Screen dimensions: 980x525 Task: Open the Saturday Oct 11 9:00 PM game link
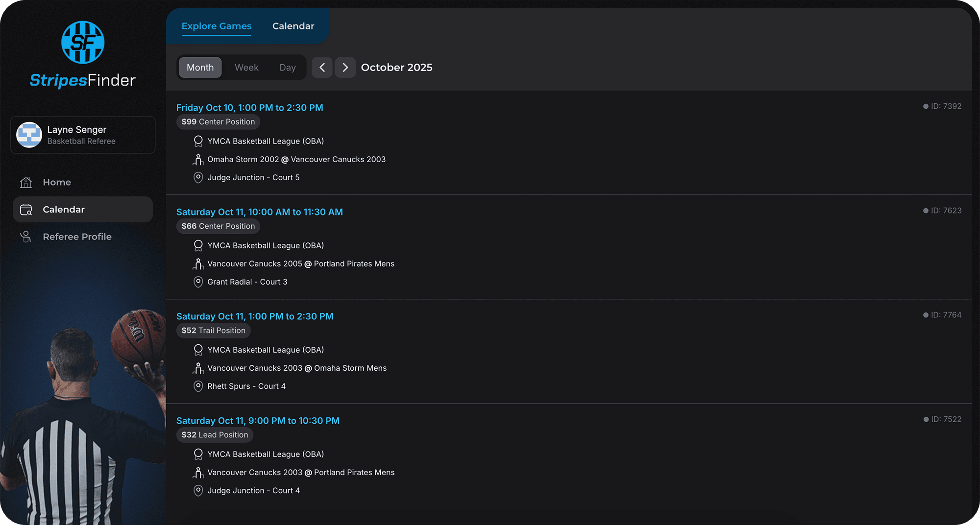pos(258,420)
